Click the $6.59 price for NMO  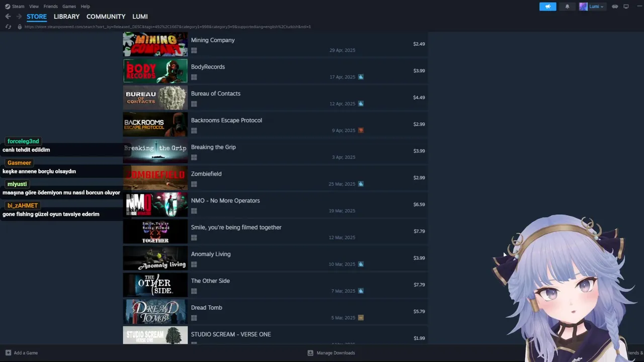click(419, 205)
